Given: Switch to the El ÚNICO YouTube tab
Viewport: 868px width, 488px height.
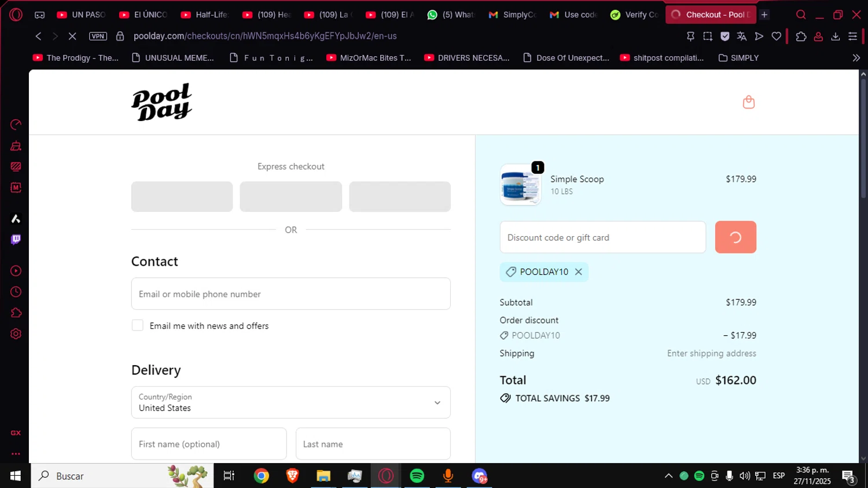Looking at the screenshot, I should pyautogui.click(x=144, y=14).
